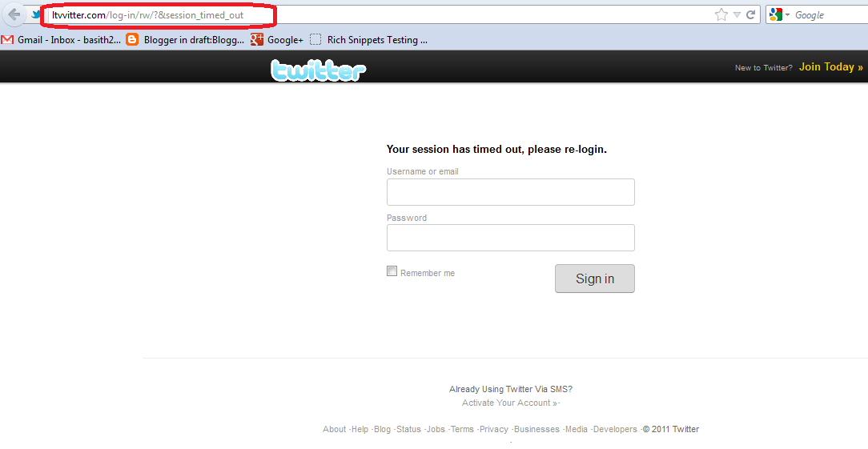The width and height of the screenshot is (868, 449).
Task: Open the About footer link
Action: coord(335,429)
